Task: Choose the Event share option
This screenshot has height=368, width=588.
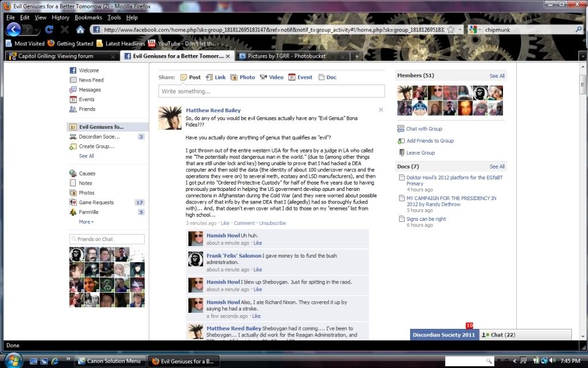Action: (300, 78)
